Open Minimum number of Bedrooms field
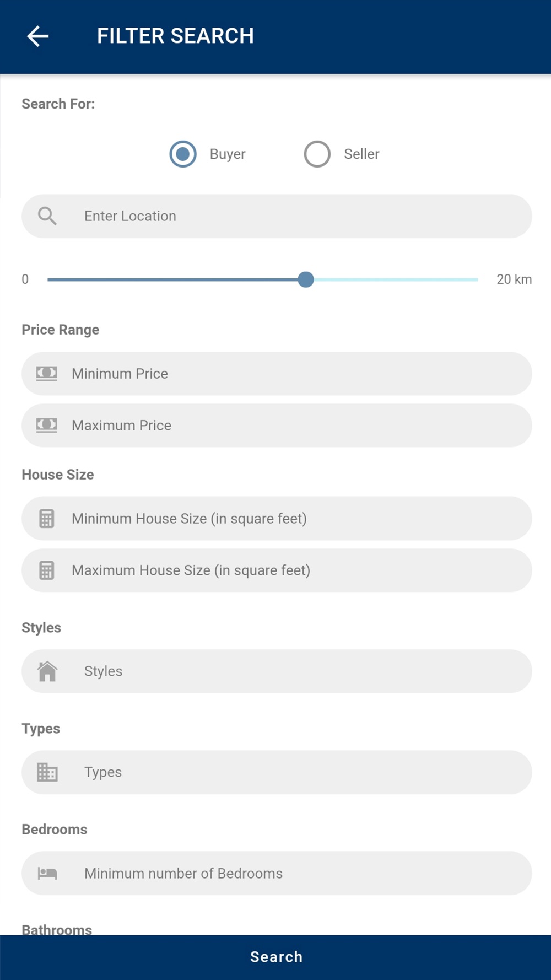 pos(277,873)
